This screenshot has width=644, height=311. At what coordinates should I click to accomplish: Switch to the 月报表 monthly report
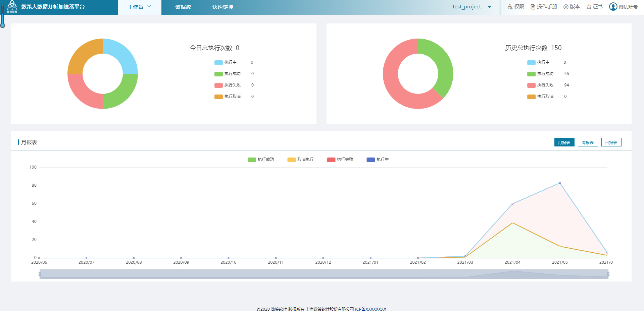tap(564, 142)
